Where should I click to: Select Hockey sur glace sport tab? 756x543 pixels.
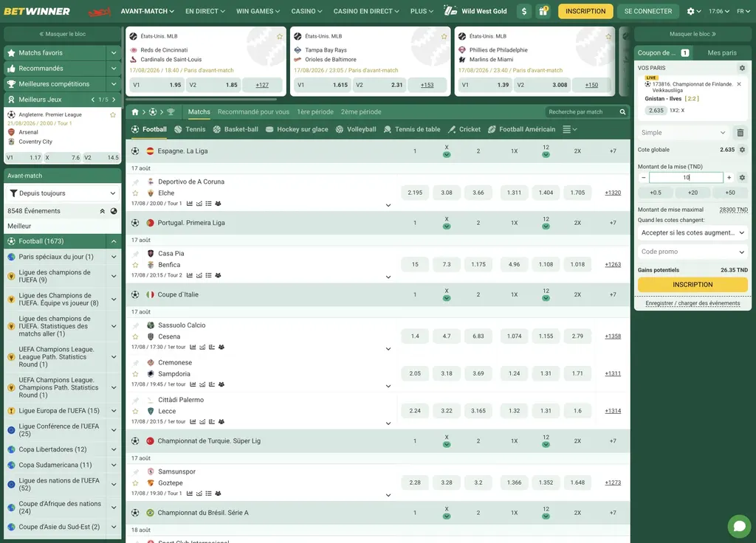(x=297, y=129)
